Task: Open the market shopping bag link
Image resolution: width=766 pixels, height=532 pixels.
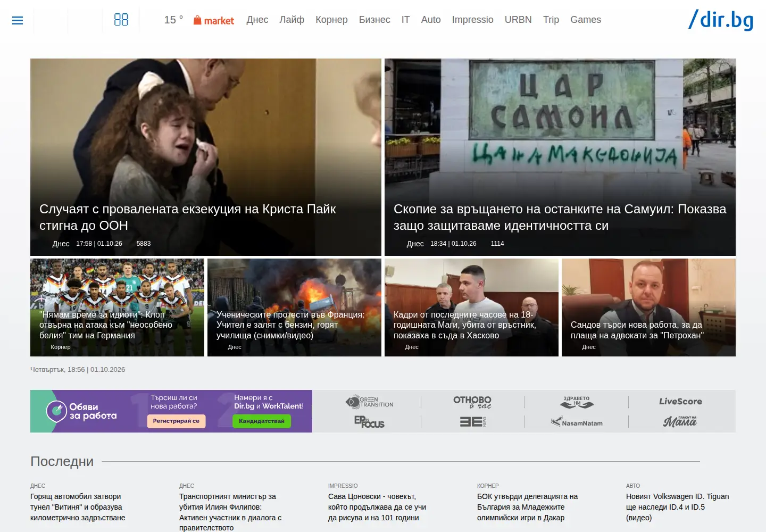Action: (213, 20)
